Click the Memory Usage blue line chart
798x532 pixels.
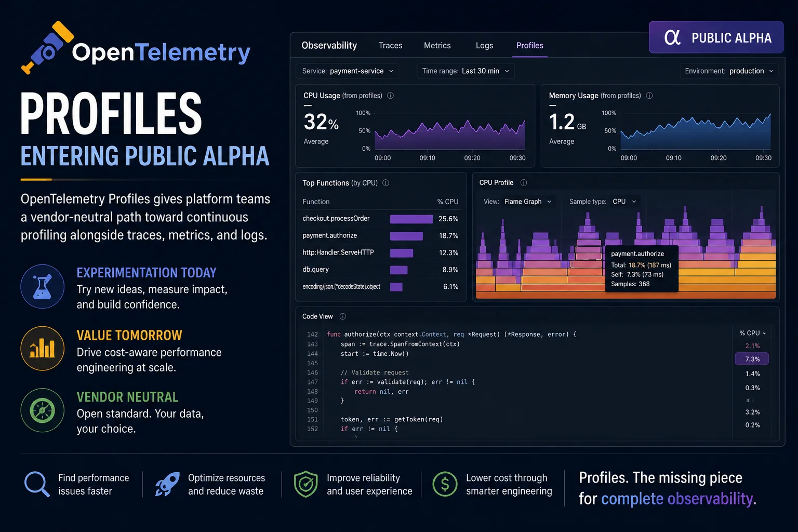tap(696, 132)
